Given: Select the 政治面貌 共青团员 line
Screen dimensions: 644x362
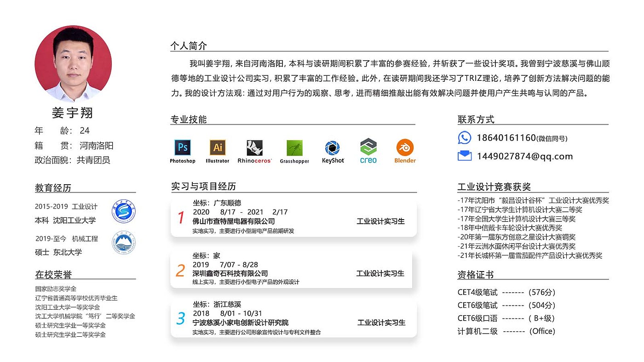Looking at the screenshot, I should [72, 160].
